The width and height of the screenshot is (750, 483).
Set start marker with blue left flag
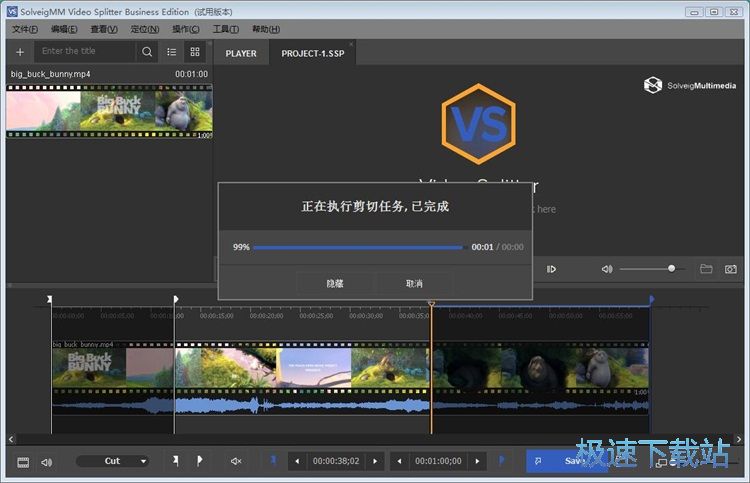(x=273, y=460)
